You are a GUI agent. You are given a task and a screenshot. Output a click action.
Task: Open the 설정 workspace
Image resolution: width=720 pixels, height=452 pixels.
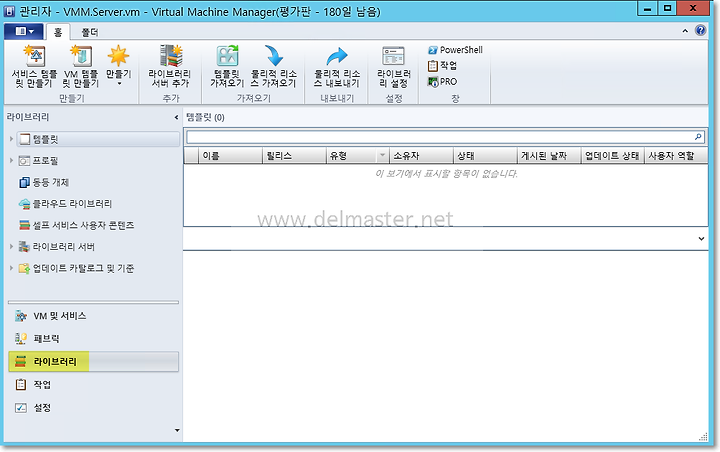(x=93, y=407)
